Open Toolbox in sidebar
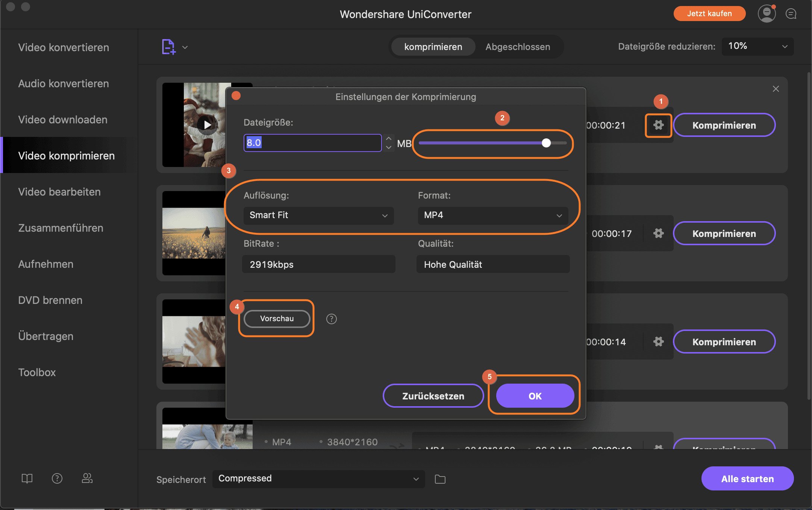 click(37, 372)
